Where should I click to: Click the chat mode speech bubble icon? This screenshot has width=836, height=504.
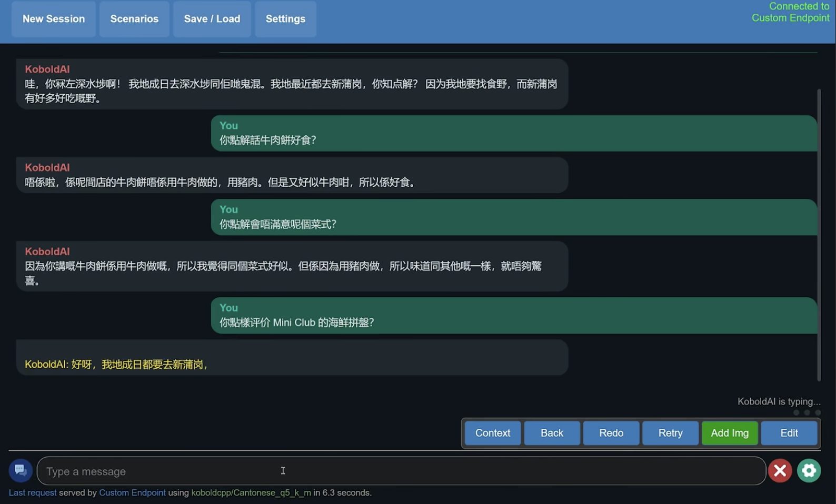(21, 470)
